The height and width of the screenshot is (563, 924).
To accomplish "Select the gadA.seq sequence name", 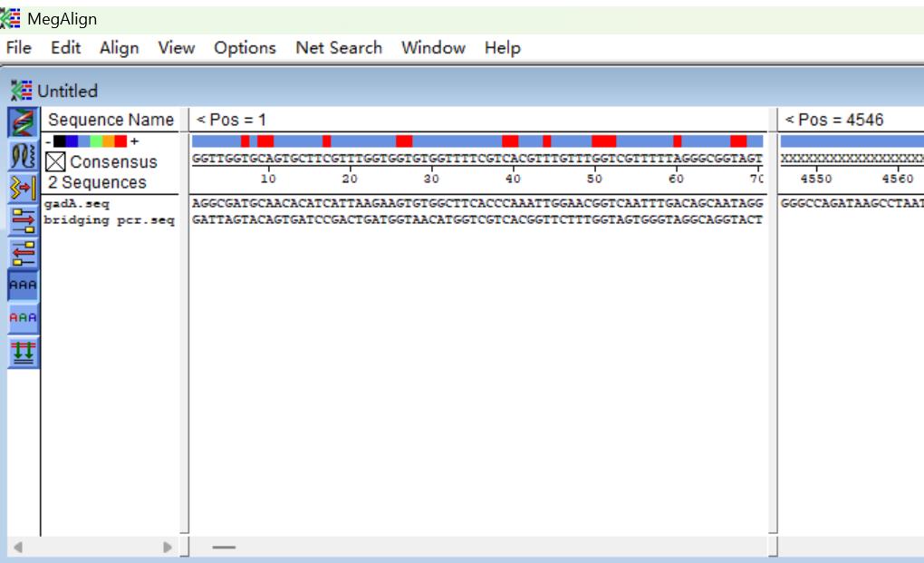I will click(x=76, y=204).
